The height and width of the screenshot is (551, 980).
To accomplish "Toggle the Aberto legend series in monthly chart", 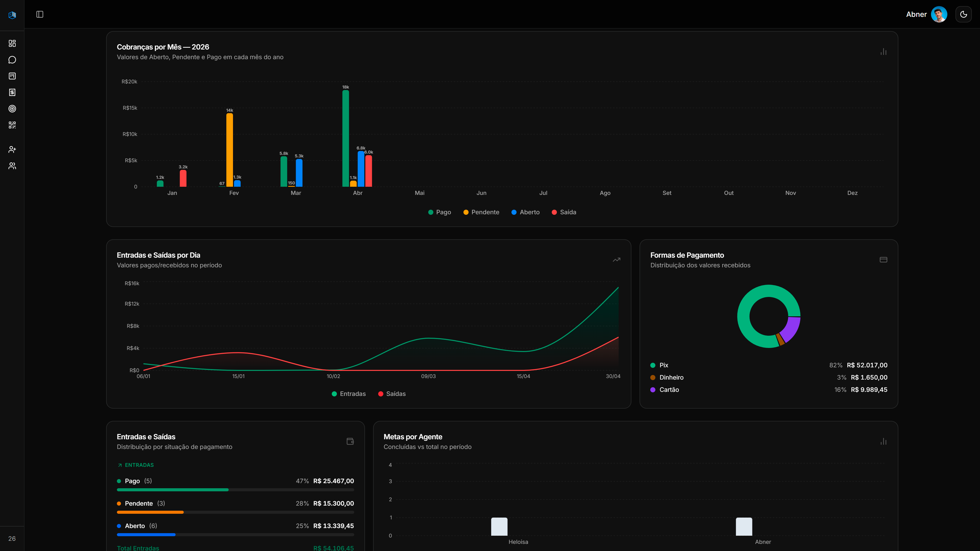I will 525,212.
